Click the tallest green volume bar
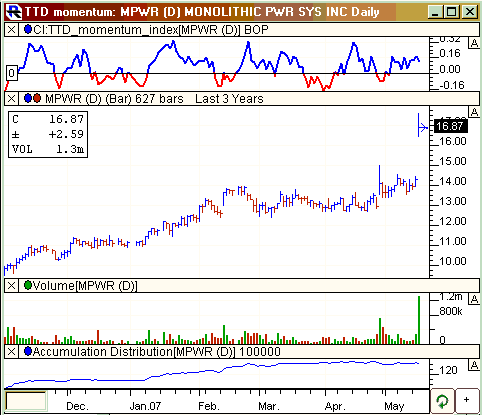Screen dimensions: 482x415 coord(419,320)
